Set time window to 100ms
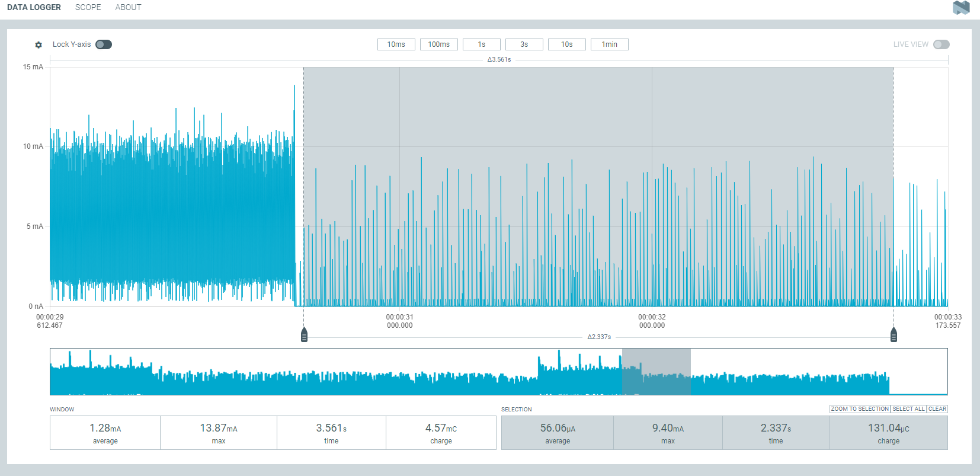This screenshot has height=476, width=980. click(x=438, y=44)
